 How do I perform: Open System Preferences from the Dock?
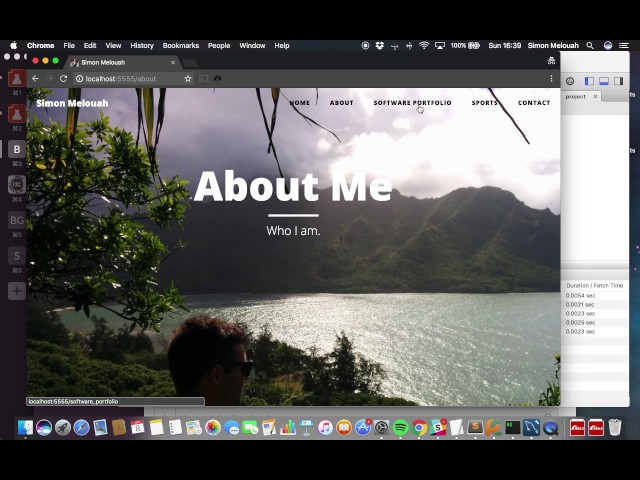point(382,427)
